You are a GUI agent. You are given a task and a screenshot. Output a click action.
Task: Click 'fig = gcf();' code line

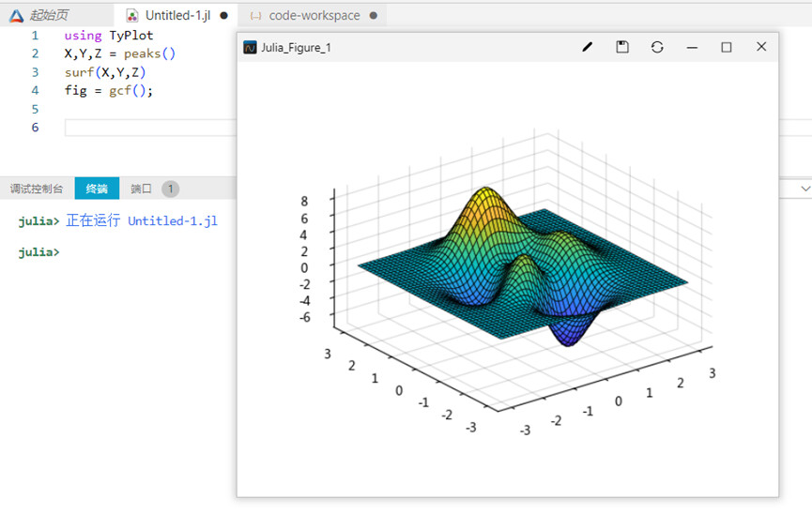(x=109, y=91)
